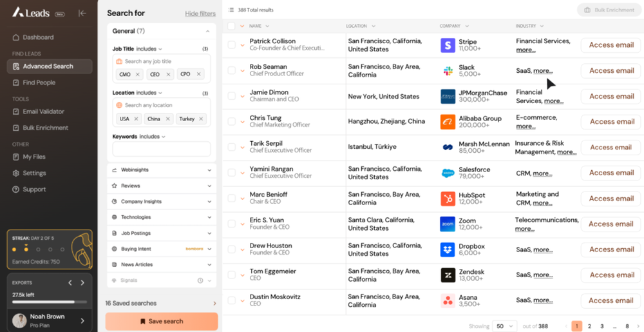The height and width of the screenshot is (332, 644).
Task: Click the list view icon beside total results
Action: [231, 10]
